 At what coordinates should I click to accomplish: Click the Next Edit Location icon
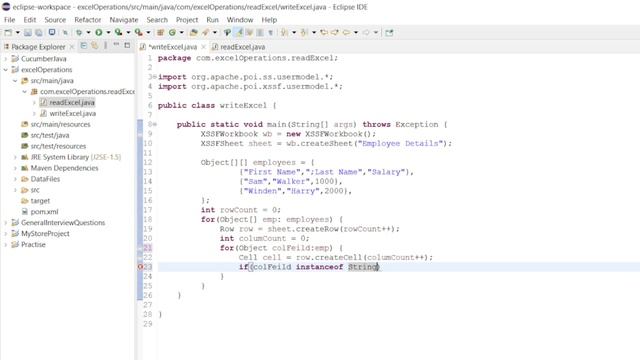(x=335, y=32)
